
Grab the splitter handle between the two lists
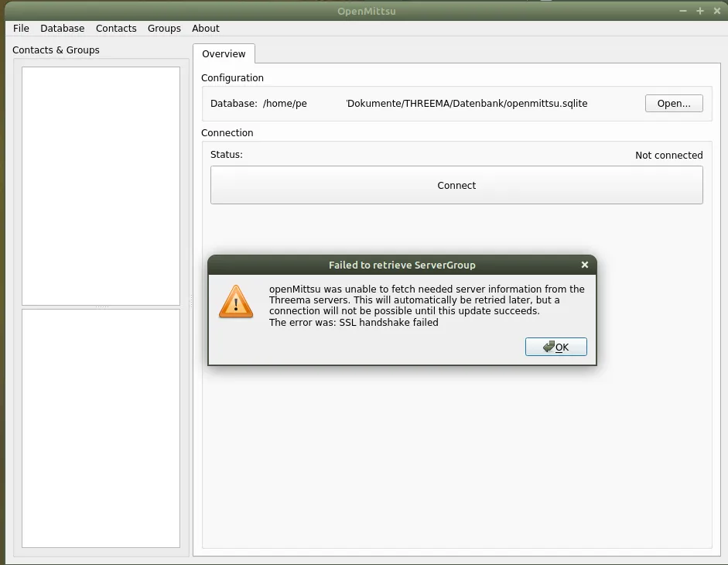pyautogui.click(x=101, y=307)
